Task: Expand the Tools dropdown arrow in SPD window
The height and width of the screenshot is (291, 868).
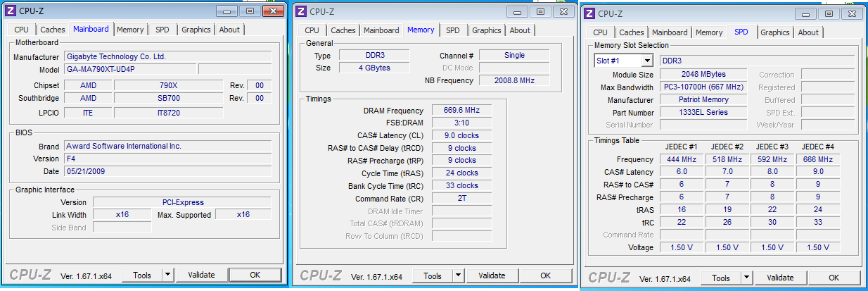Action: (x=746, y=278)
